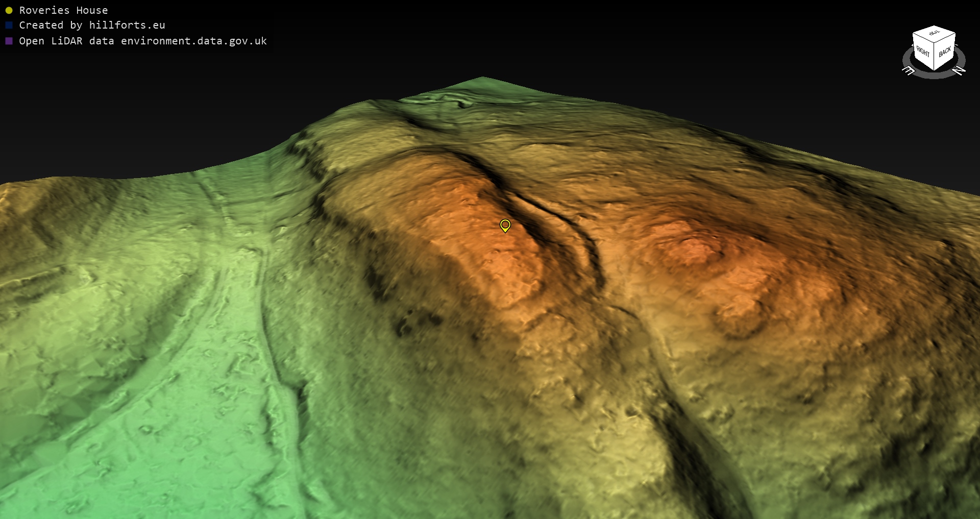Click the yellow circle legend icon
The height and width of the screenshot is (519, 980).
pyautogui.click(x=9, y=10)
